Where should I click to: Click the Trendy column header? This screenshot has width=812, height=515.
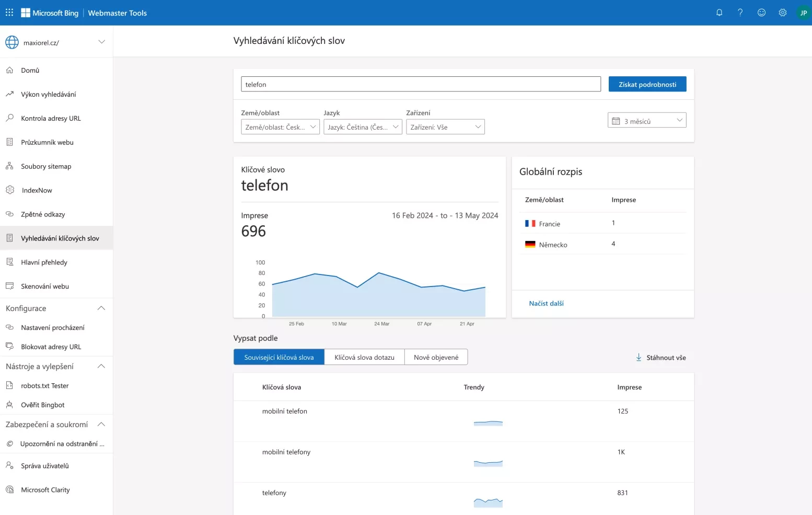(x=474, y=387)
